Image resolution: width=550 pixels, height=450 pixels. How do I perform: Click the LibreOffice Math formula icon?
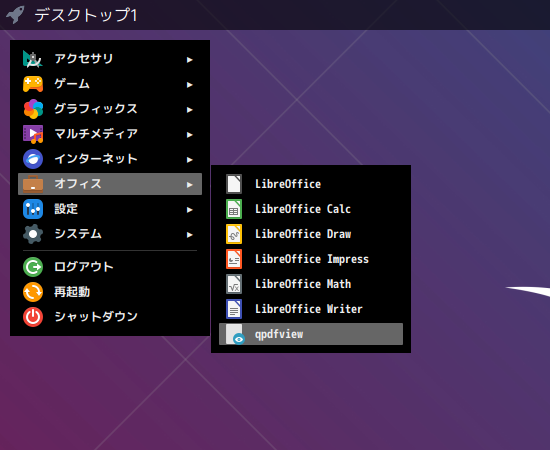(x=234, y=284)
